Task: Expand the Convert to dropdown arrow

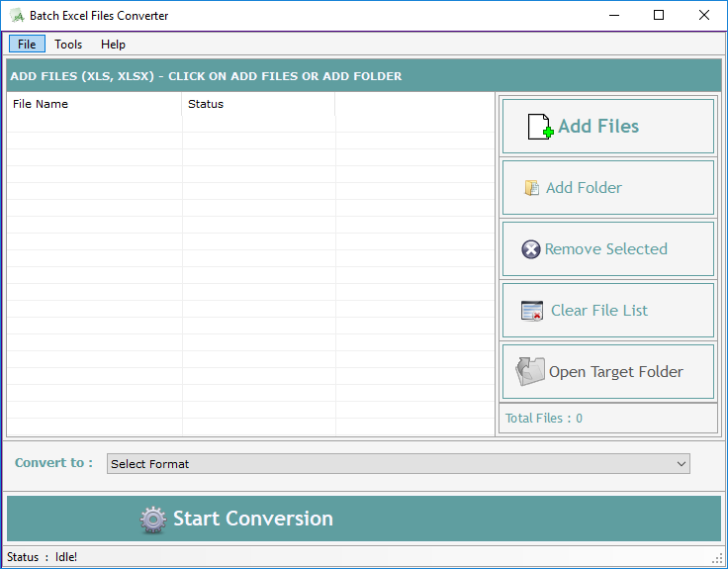Action: pos(682,464)
